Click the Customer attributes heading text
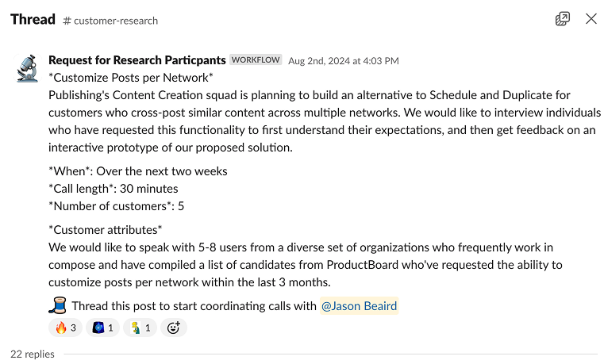Image resolution: width=604 pixels, height=364 pixels. [106, 229]
